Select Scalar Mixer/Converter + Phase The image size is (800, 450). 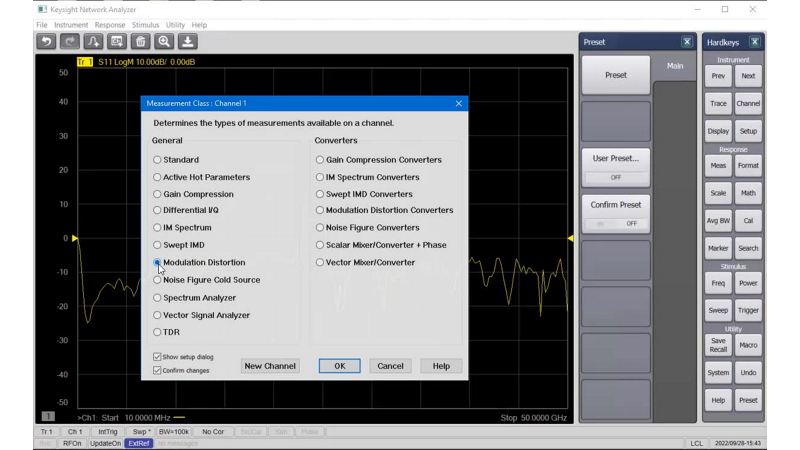[320, 245]
